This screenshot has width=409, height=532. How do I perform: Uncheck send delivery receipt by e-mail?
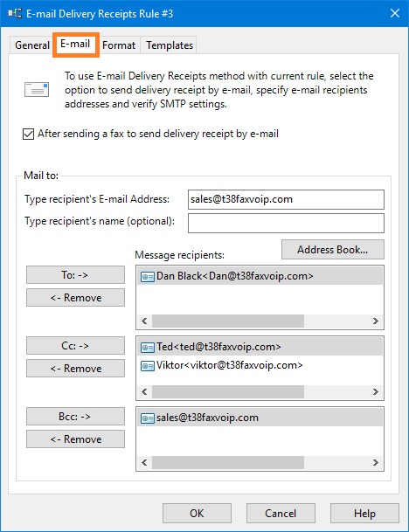[x=29, y=134]
